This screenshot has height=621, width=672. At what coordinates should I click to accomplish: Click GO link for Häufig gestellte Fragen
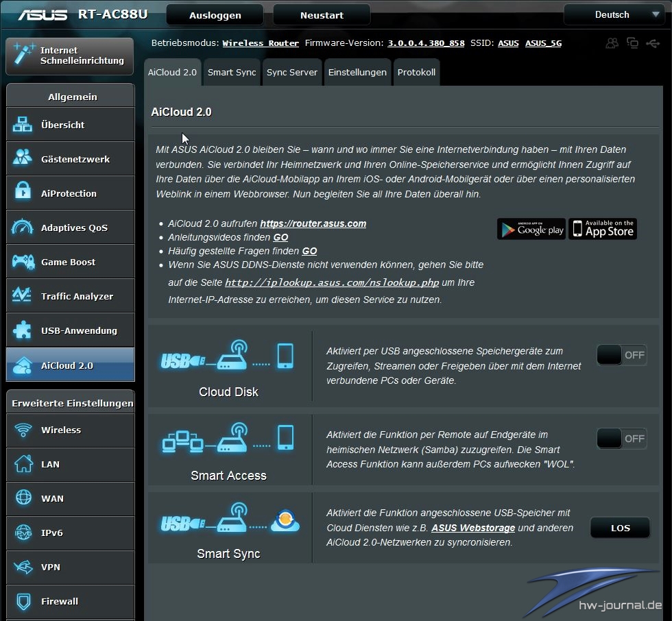[309, 251]
